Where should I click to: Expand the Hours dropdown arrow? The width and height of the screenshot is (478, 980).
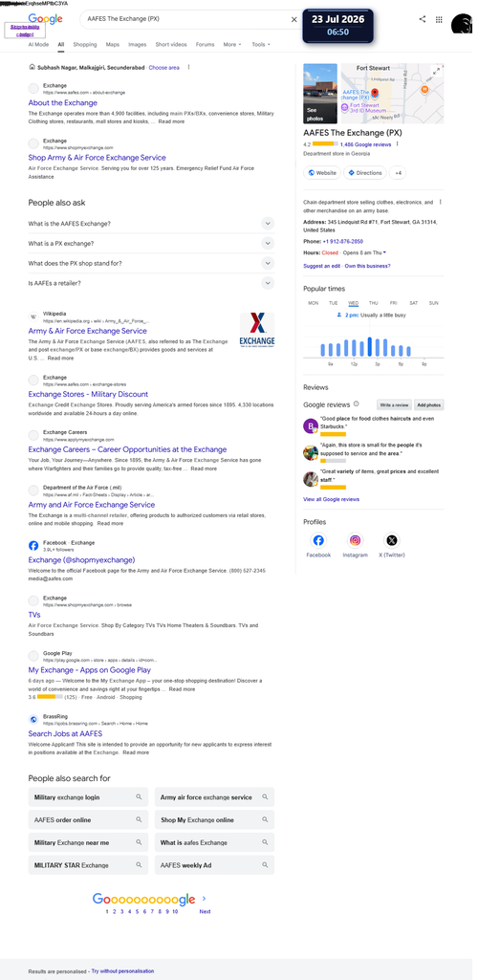[x=384, y=252]
